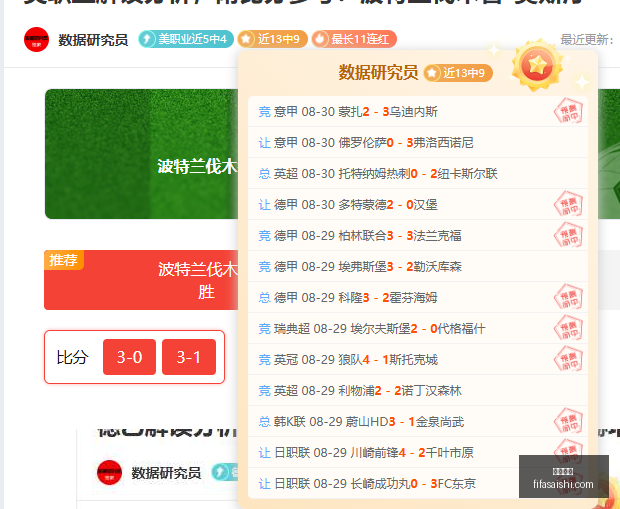620x509 pixels.
Task: Click the hit stamp on 科隆 row
Action: pos(569,297)
